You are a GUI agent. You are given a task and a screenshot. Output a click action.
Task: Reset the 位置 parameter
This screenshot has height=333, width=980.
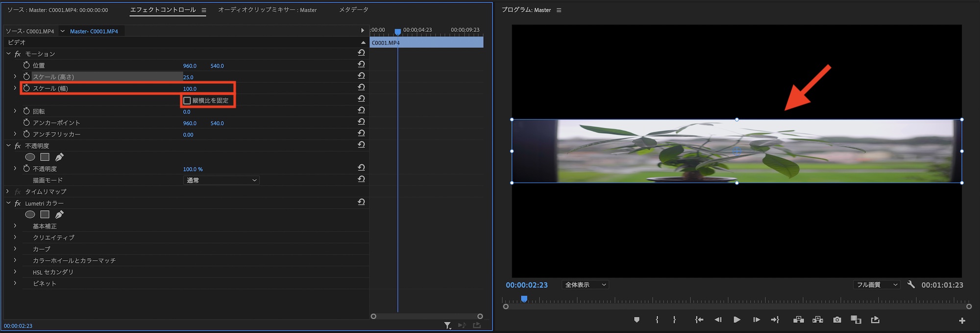pos(361,65)
